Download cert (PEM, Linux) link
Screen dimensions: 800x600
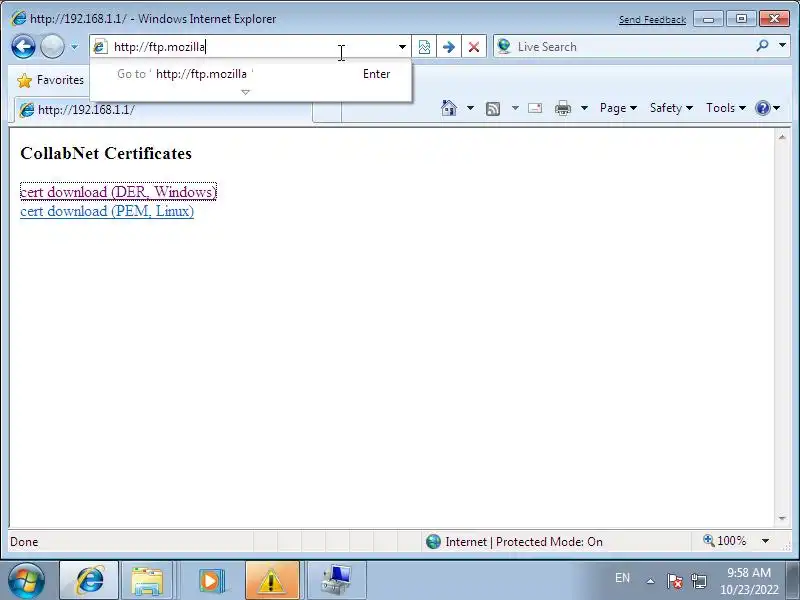click(107, 211)
